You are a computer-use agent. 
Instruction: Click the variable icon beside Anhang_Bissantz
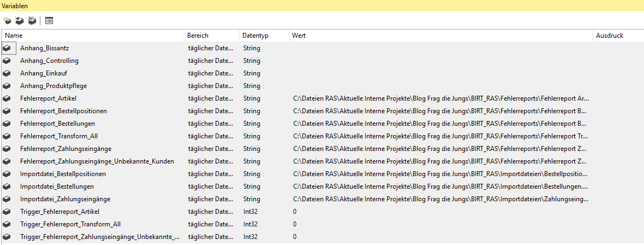7,48
